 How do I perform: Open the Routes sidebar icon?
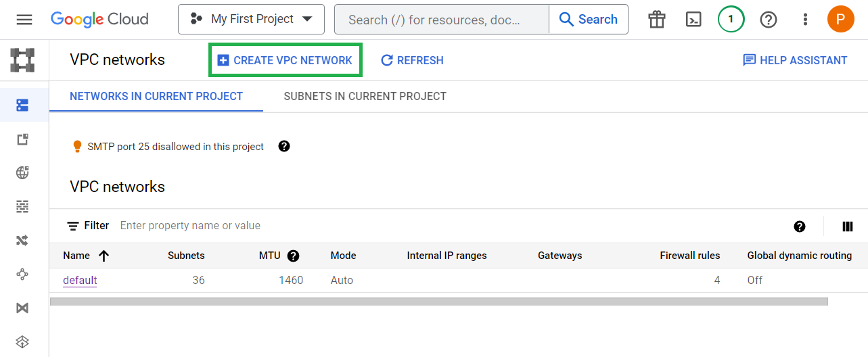click(x=23, y=240)
